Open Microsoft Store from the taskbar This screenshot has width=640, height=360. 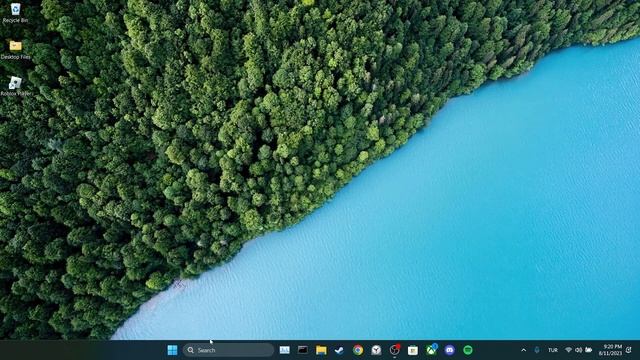tap(413, 350)
